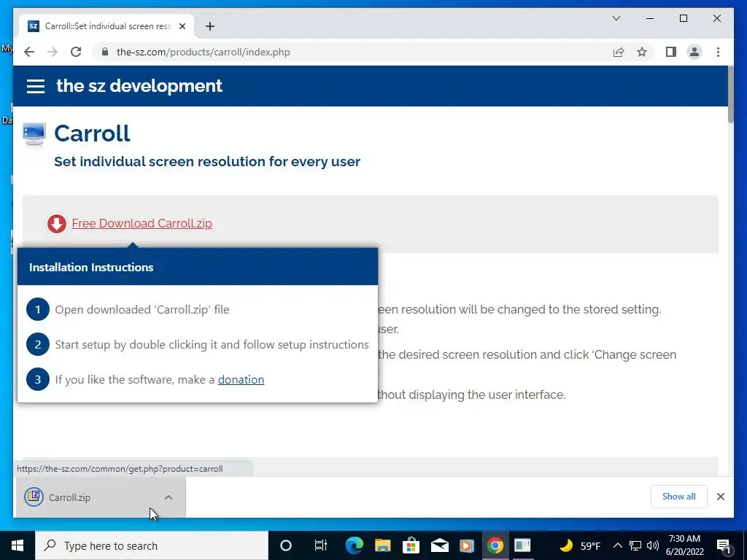Click 'Set individual screen resolution' subtitle

(x=207, y=161)
